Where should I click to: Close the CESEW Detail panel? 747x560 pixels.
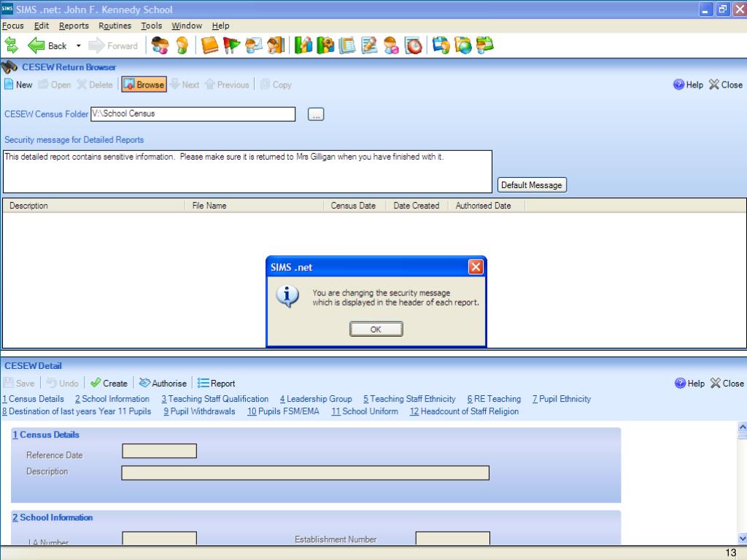coord(727,384)
